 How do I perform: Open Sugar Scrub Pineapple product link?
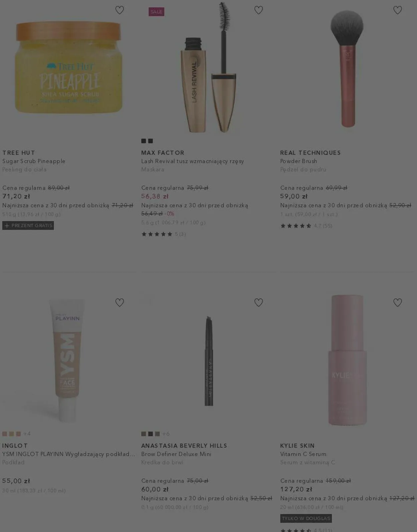(34, 161)
